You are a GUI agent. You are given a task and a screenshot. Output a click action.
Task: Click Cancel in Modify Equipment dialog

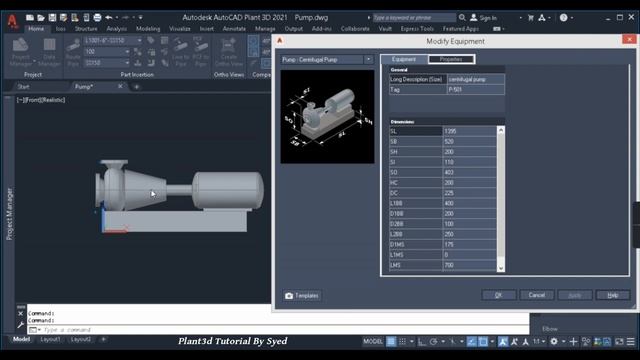point(536,295)
